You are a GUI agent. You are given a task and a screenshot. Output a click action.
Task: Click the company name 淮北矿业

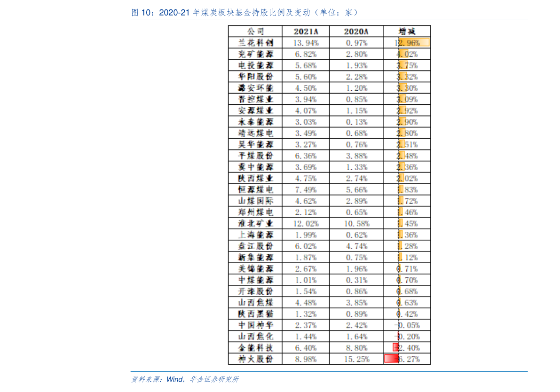(255, 224)
